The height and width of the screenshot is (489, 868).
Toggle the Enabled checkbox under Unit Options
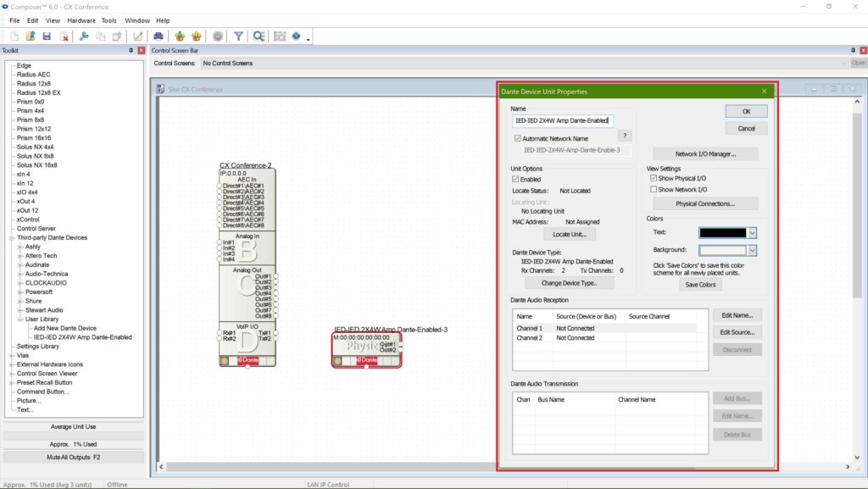point(516,180)
